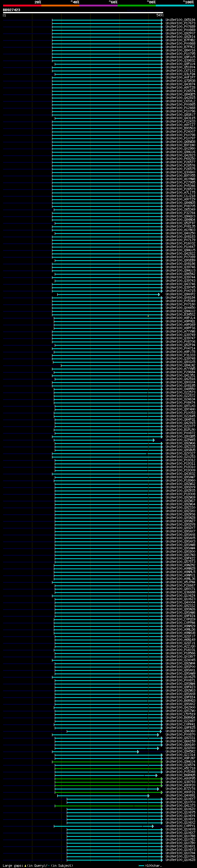Select hit label UniRef100_B6RHQ5
Screen dimensions: 197x868
(180, 775)
